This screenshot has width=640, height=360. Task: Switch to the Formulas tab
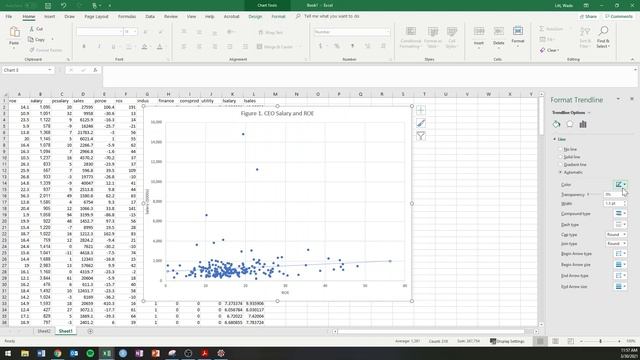point(127,16)
